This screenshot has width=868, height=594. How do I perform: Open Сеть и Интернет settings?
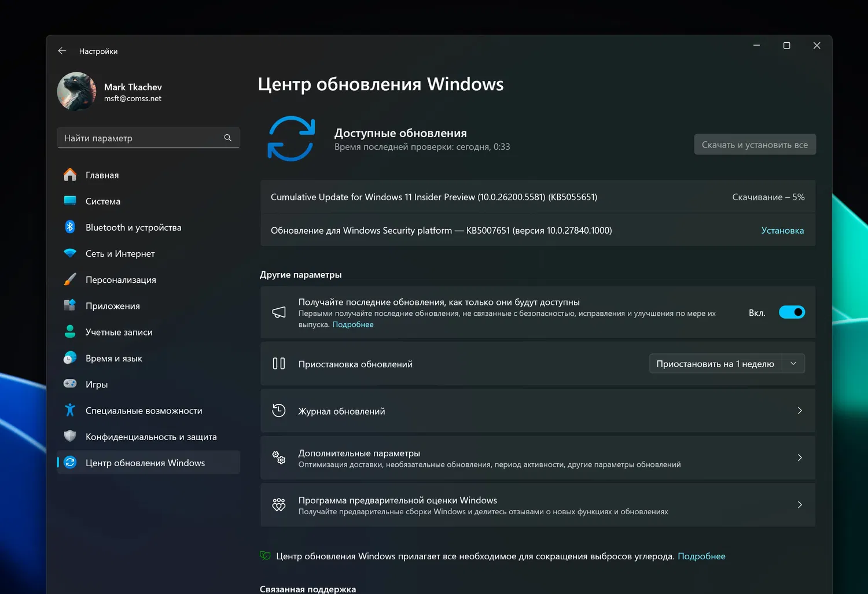[148, 253]
